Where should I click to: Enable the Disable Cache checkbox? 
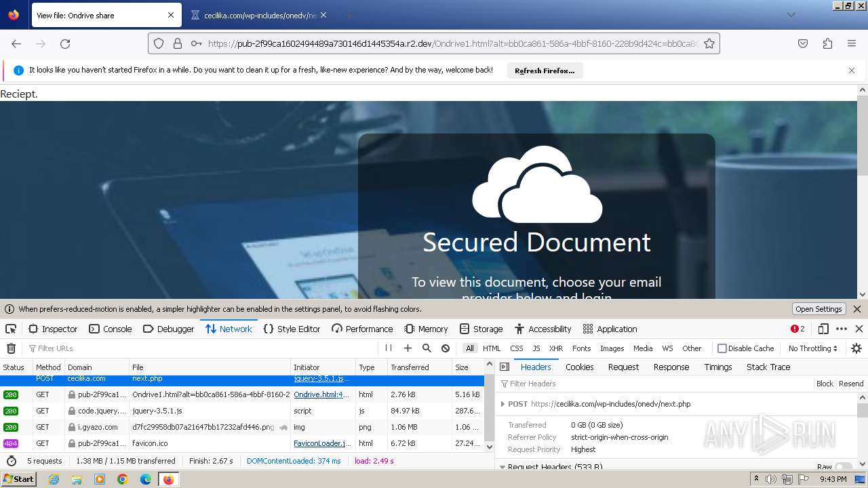[722, 348]
